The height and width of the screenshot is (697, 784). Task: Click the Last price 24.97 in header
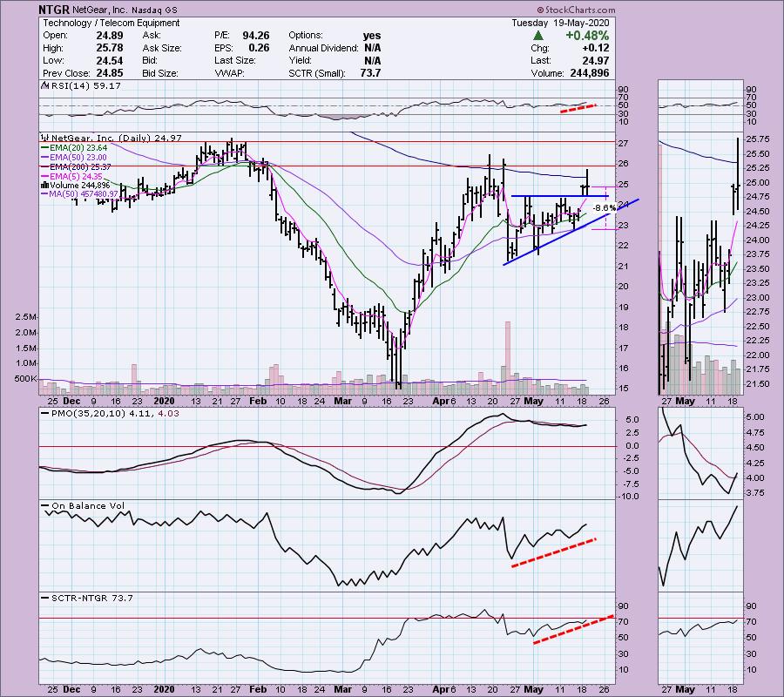click(x=596, y=60)
